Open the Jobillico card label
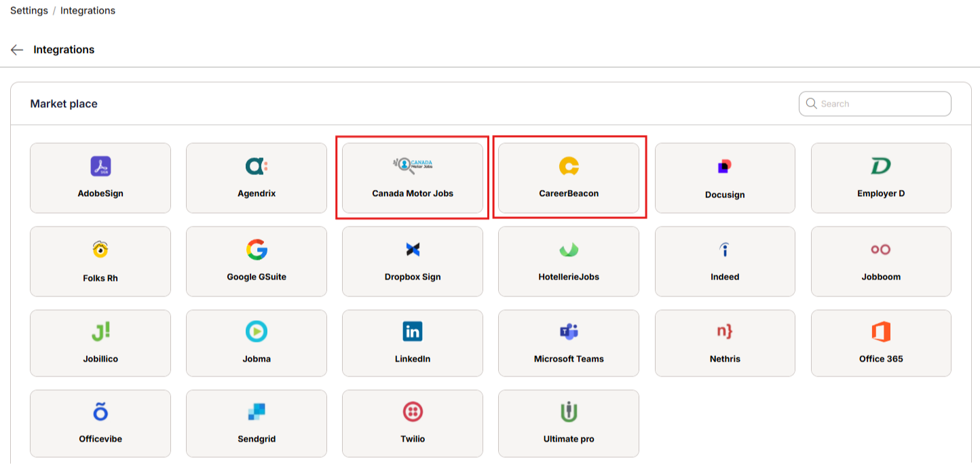Viewport: 980px width, 466px height. pyautogui.click(x=100, y=359)
